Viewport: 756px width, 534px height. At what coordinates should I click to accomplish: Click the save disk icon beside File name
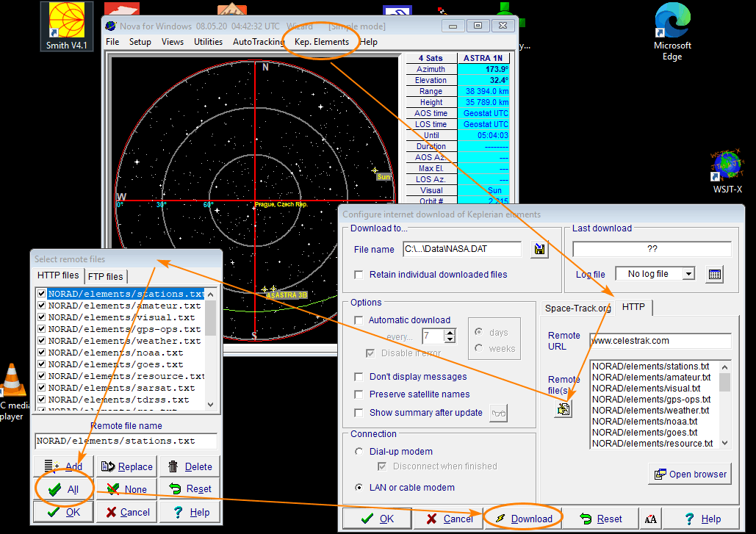[x=540, y=250]
